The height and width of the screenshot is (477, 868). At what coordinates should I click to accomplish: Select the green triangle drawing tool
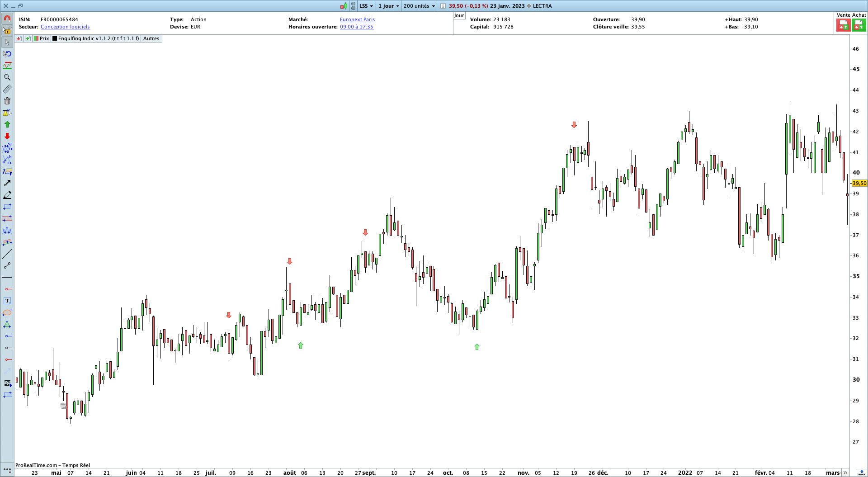(x=7, y=324)
